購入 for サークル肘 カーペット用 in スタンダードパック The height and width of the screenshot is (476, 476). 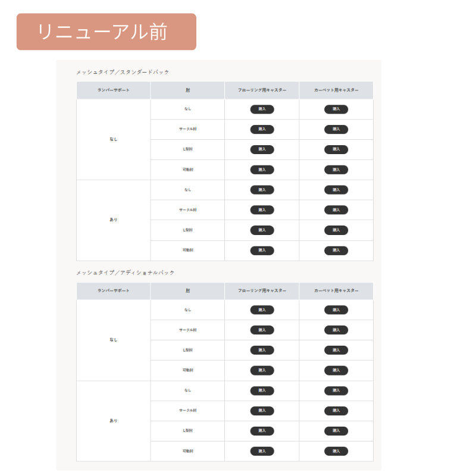point(336,129)
